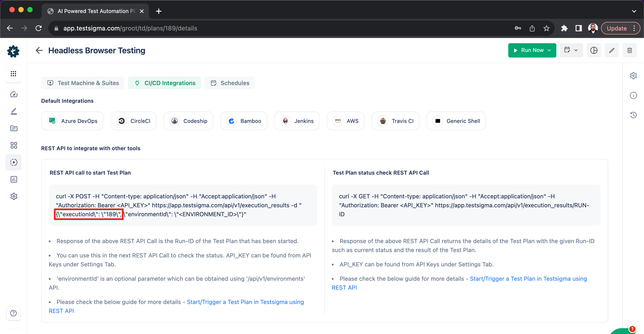
Task: Open the run history clock icon
Action: pos(633,115)
